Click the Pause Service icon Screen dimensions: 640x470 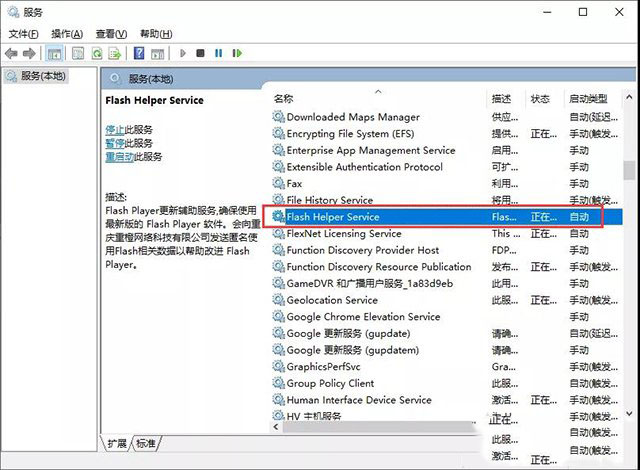pyautogui.click(x=219, y=53)
